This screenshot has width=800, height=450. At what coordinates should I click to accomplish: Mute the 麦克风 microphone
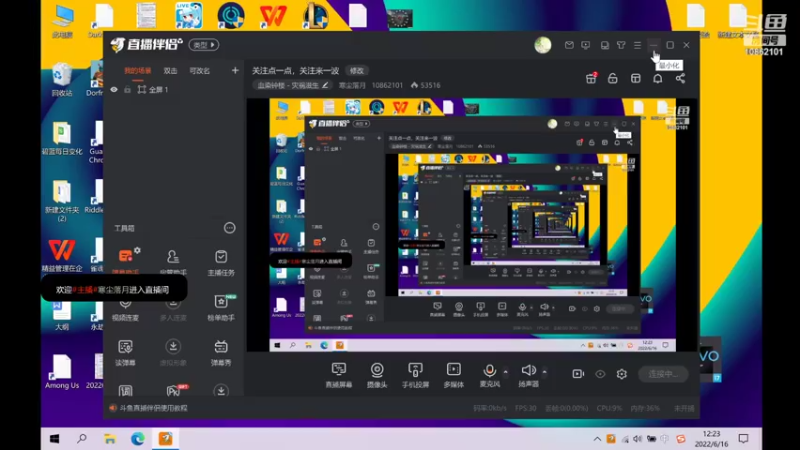click(489, 375)
